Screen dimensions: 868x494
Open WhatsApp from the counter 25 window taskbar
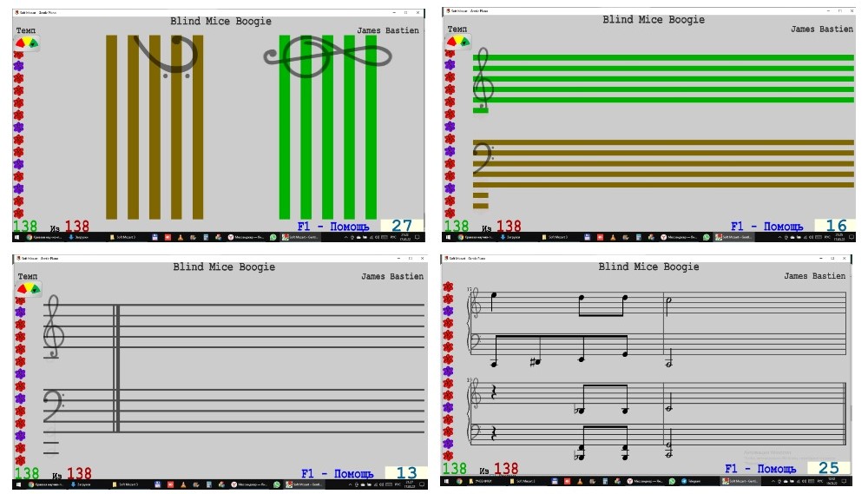point(672,481)
